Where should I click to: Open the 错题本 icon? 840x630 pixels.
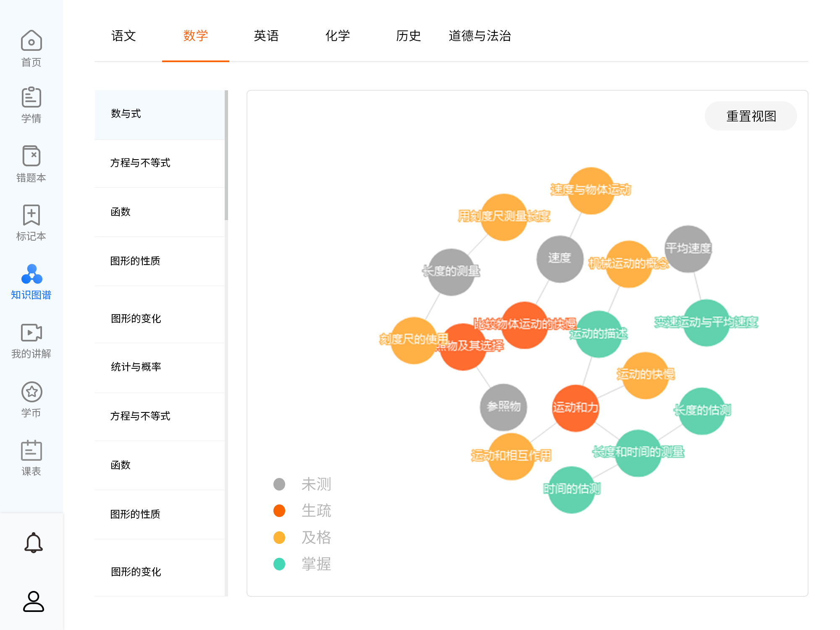(31, 156)
